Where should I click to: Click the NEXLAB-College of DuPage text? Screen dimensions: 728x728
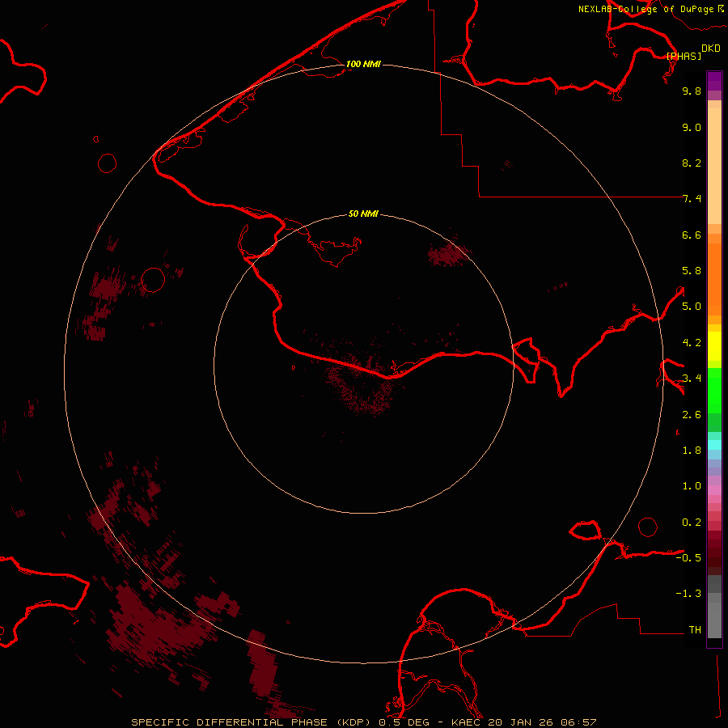coord(646,10)
